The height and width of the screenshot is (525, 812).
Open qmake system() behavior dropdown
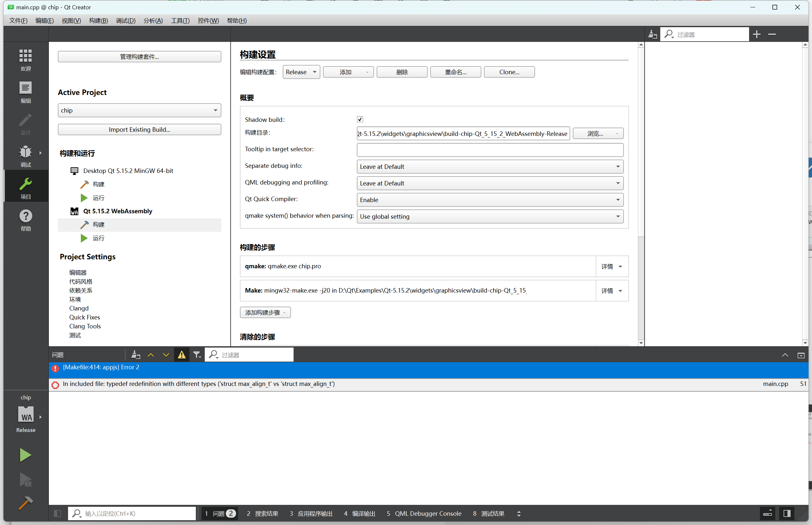click(x=490, y=216)
